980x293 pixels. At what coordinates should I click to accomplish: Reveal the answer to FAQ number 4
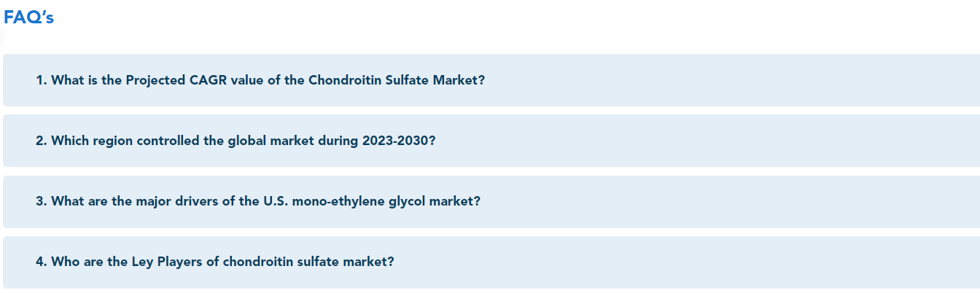(491, 262)
